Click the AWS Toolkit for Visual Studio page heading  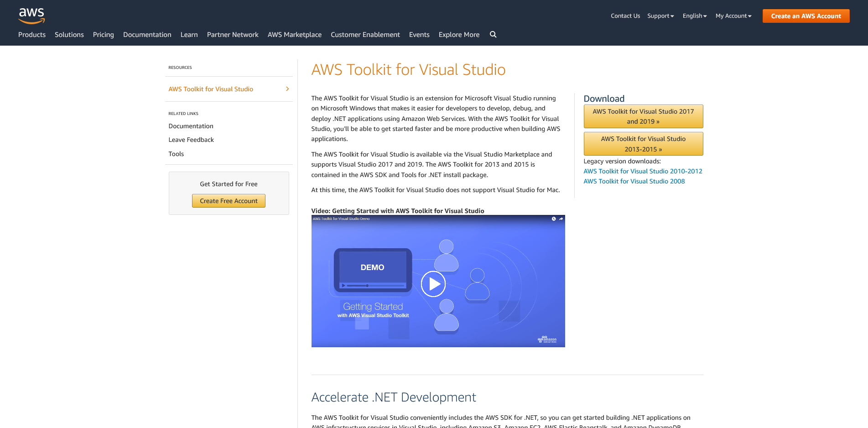408,70
